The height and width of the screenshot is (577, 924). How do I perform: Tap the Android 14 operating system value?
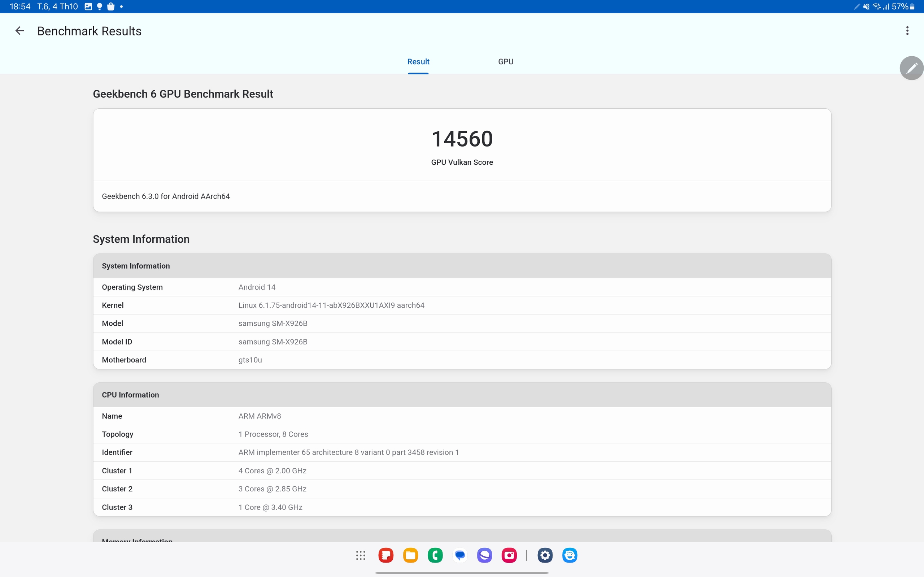tap(257, 287)
